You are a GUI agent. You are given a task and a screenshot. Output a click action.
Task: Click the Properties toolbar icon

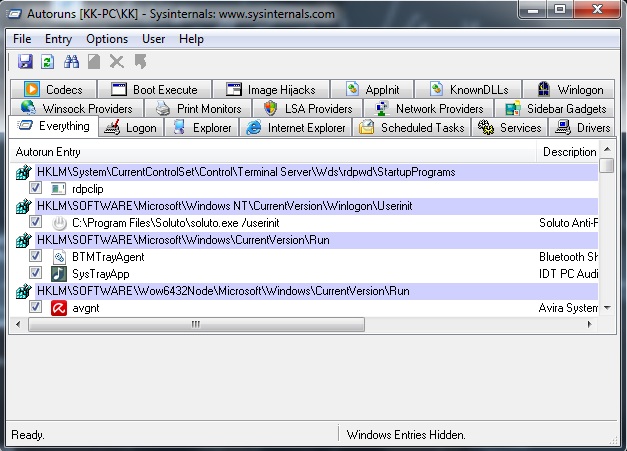click(x=94, y=62)
